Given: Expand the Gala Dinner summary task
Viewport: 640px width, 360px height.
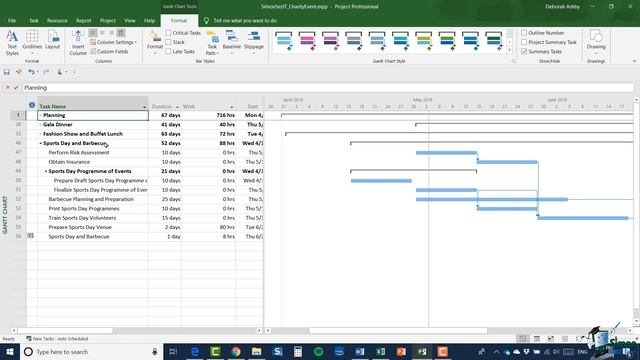Looking at the screenshot, I should pos(40,125).
